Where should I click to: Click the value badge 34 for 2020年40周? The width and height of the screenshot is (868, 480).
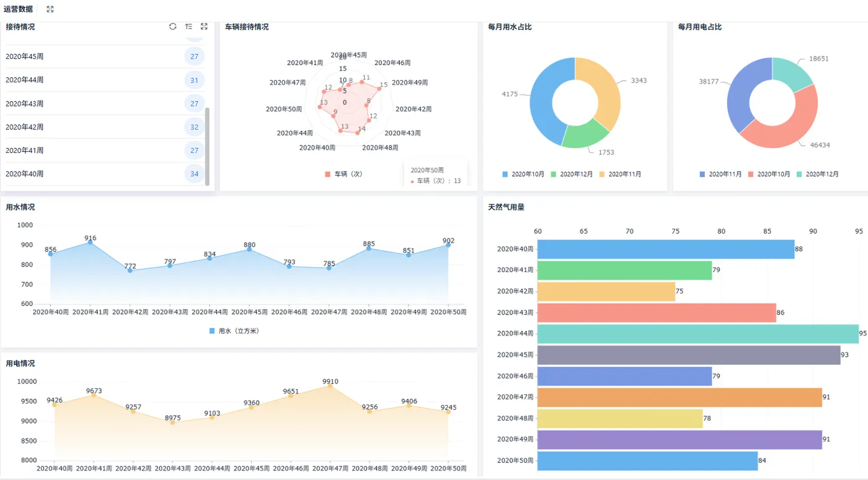[195, 174]
